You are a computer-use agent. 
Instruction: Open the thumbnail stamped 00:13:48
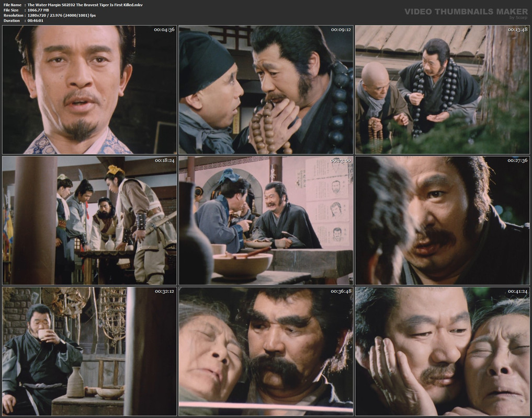(443, 90)
